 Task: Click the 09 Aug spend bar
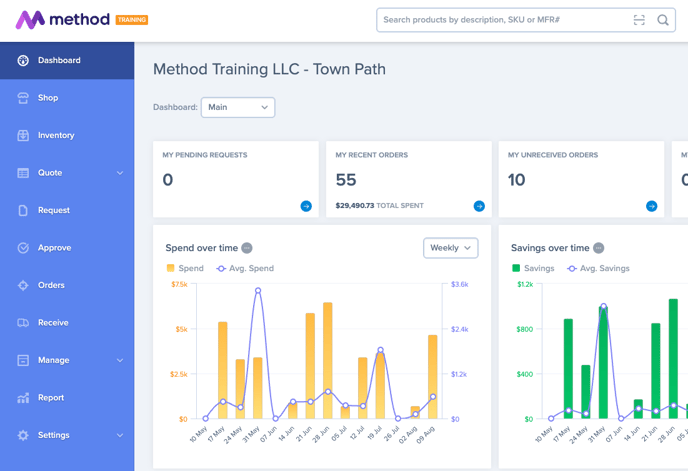[433, 377]
